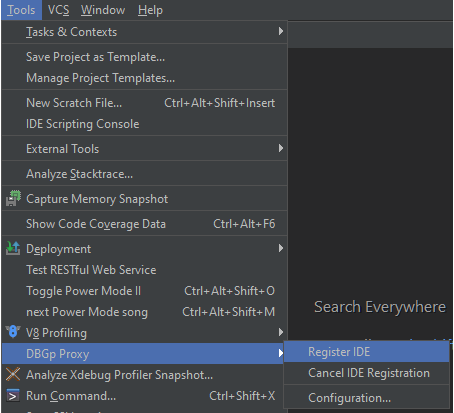The width and height of the screenshot is (454, 413).
Task: Click the Run Command terminal icon
Action: point(13,396)
